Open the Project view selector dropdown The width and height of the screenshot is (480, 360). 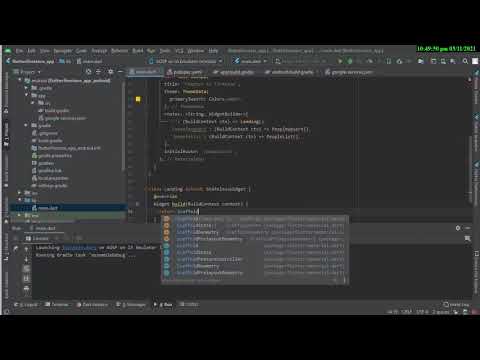[27, 72]
